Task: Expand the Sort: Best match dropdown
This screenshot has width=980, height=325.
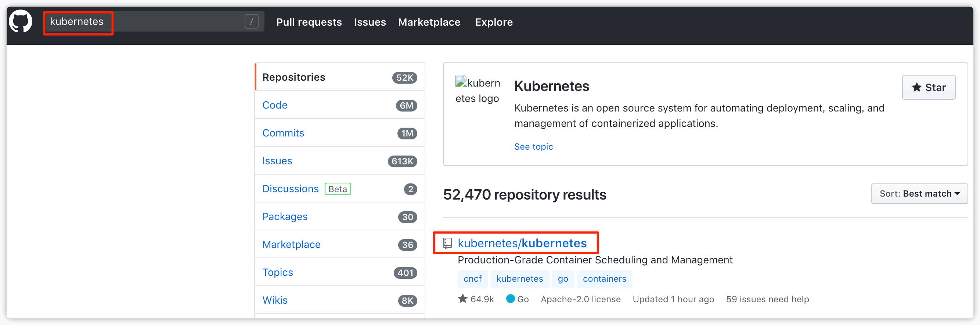Action: coord(919,194)
